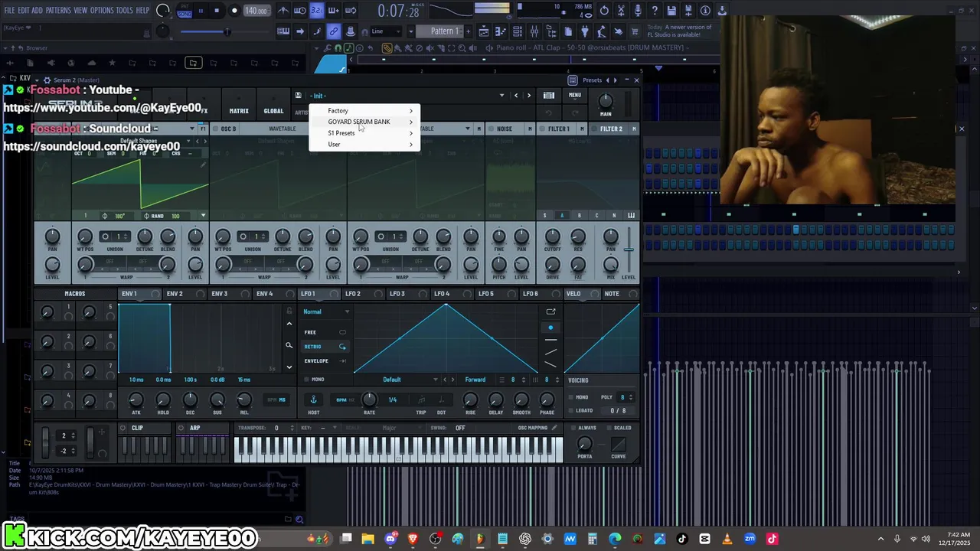
Task: Open the S1 Presets submenu
Action: 364,133
